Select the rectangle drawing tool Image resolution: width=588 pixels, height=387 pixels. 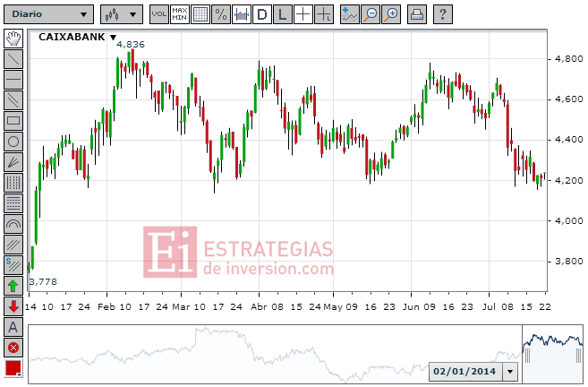pyautogui.click(x=13, y=121)
